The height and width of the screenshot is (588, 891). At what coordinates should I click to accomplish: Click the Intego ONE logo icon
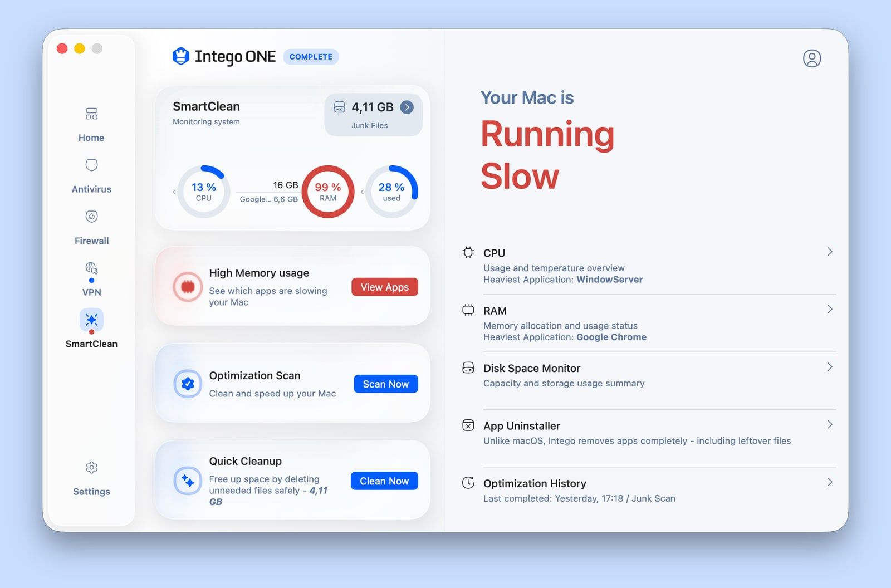(x=179, y=56)
